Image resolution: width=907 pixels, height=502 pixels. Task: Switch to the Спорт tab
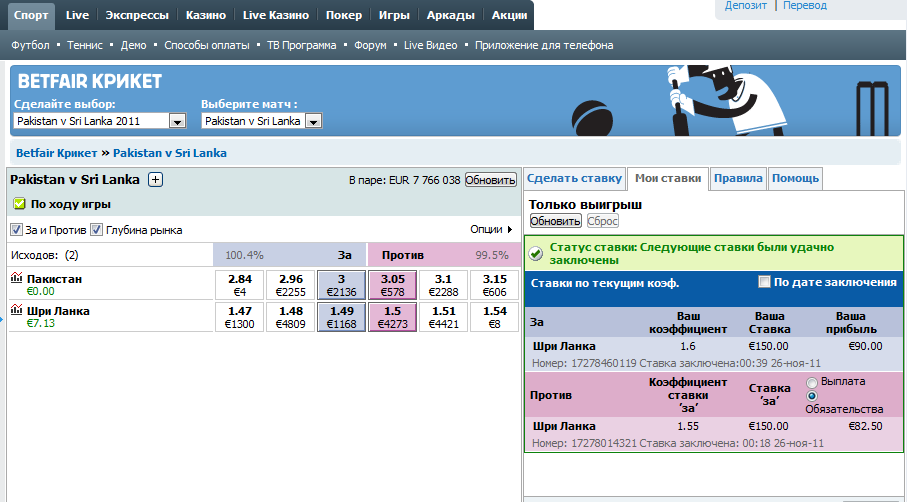pos(31,15)
